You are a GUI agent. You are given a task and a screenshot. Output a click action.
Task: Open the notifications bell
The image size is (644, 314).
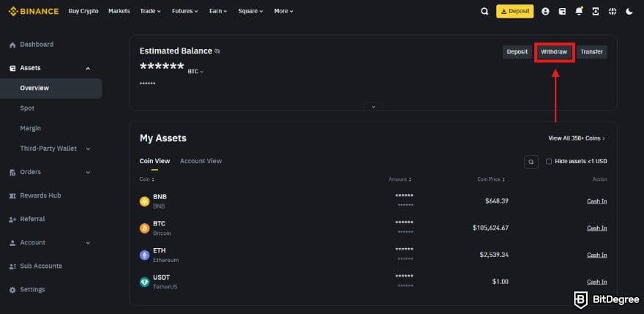point(579,12)
